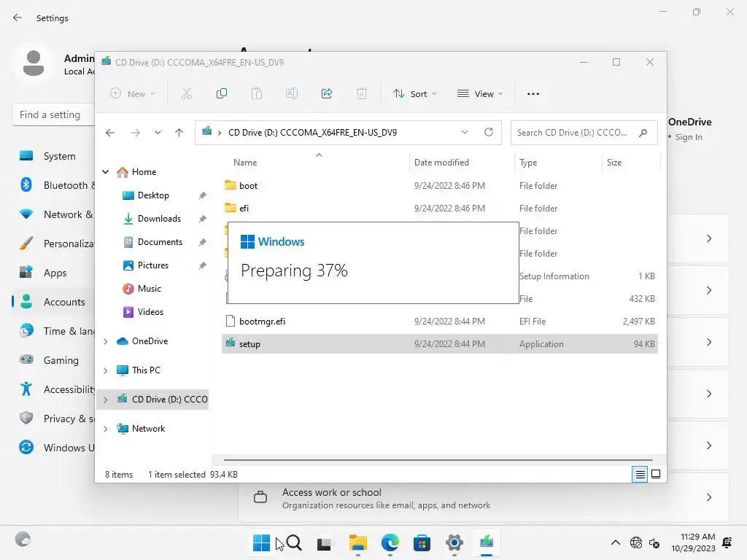This screenshot has height=560, width=747.
Task: Open Apps category in Settings sidebar
Action: pos(53,273)
